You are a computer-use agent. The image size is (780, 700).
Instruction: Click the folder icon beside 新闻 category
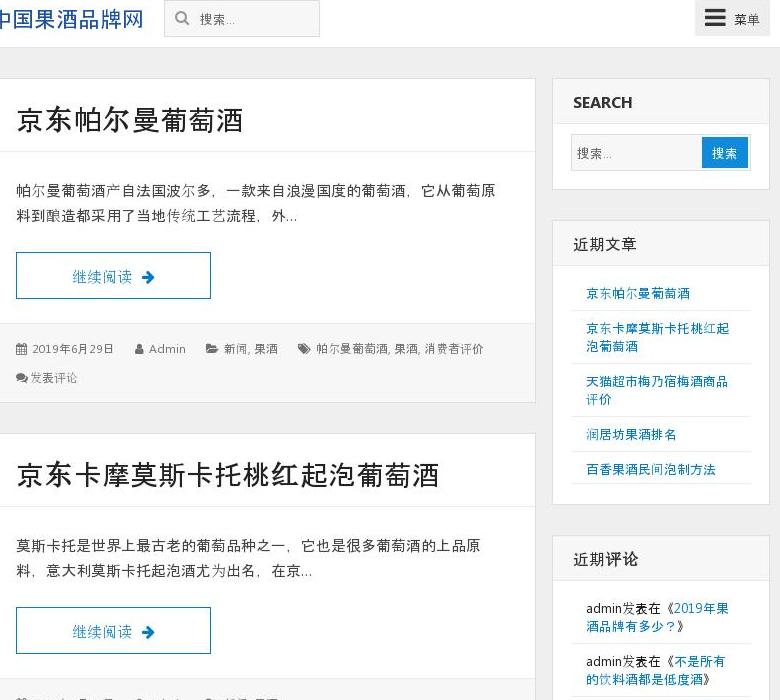pyautogui.click(x=212, y=349)
